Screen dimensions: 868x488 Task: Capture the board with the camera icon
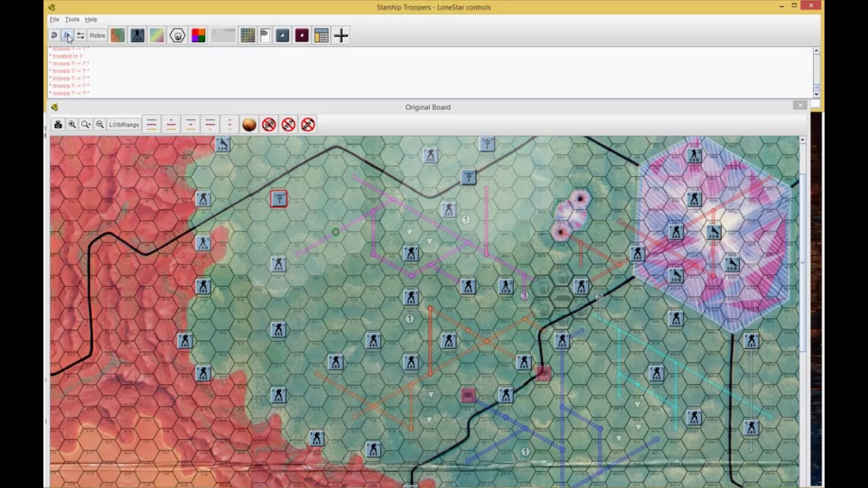(x=58, y=125)
